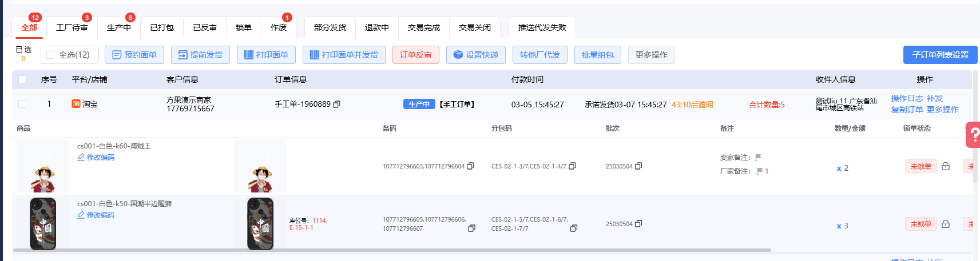Go to the 退款中 tab
Image resolution: width=980 pixels, height=261 pixels.
tap(377, 27)
